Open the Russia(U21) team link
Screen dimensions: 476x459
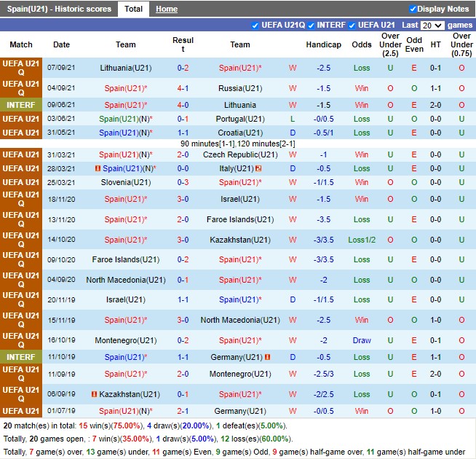coord(239,88)
